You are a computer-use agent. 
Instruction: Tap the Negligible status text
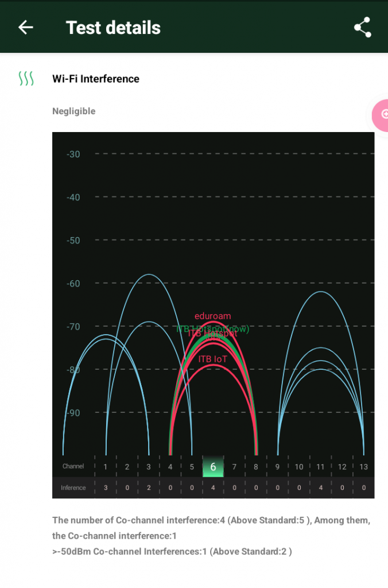click(x=73, y=111)
